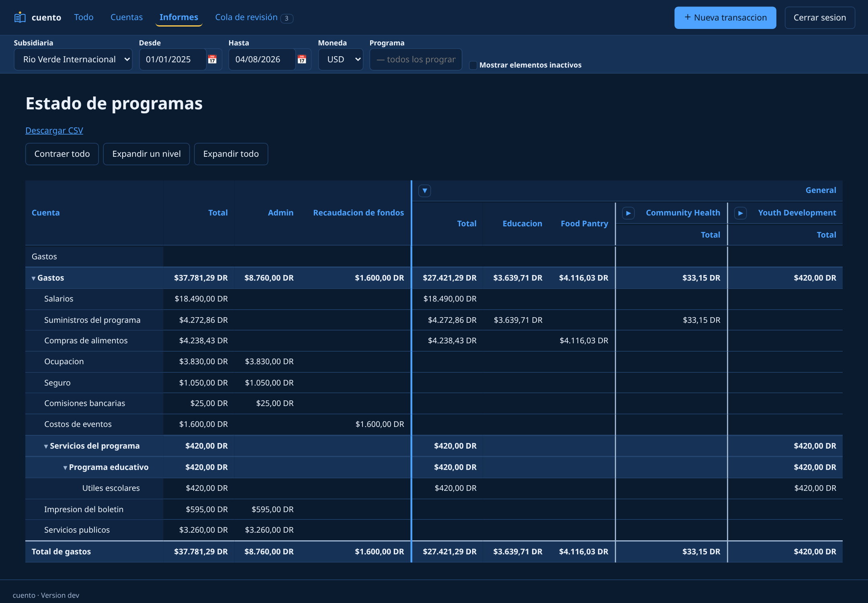
Task: Click Expandir un nivel button
Action: tap(146, 154)
